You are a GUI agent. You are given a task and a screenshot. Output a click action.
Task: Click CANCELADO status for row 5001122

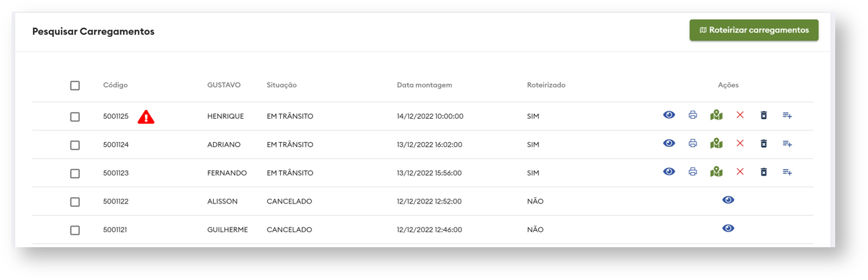click(x=289, y=201)
